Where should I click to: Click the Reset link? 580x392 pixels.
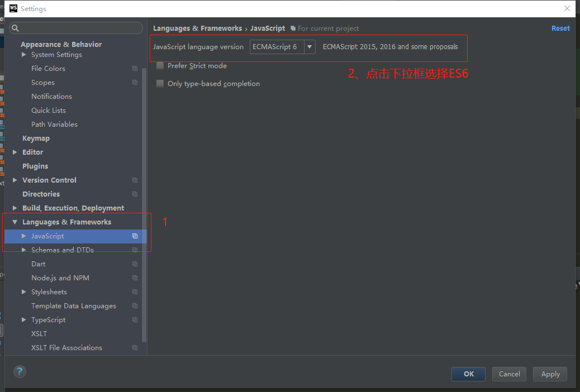tap(560, 28)
